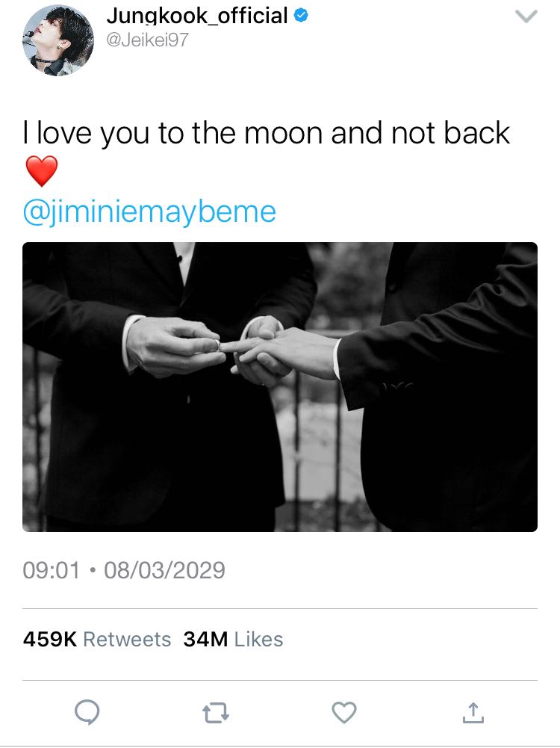Tap the reply speech bubble icon

tap(87, 713)
